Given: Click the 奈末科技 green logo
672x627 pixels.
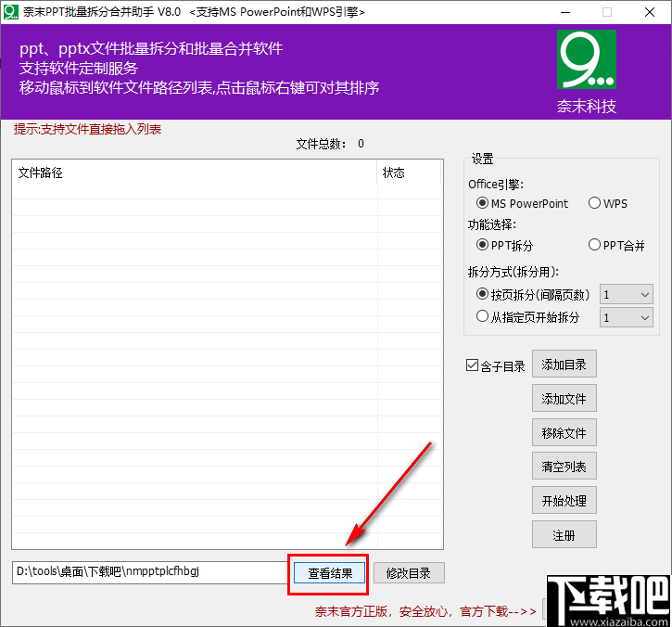Looking at the screenshot, I should pos(587,59).
